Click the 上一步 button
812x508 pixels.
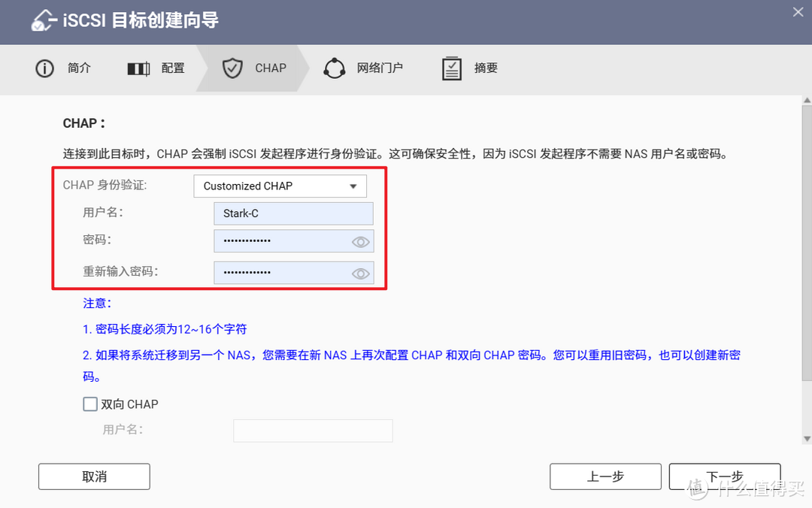(605, 476)
